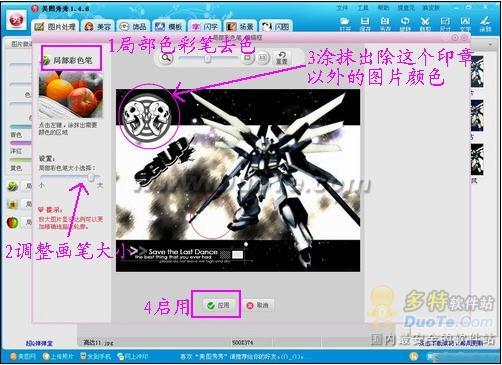Click the 应用 apply button
The image size is (502, 365).
pos(218,305)
